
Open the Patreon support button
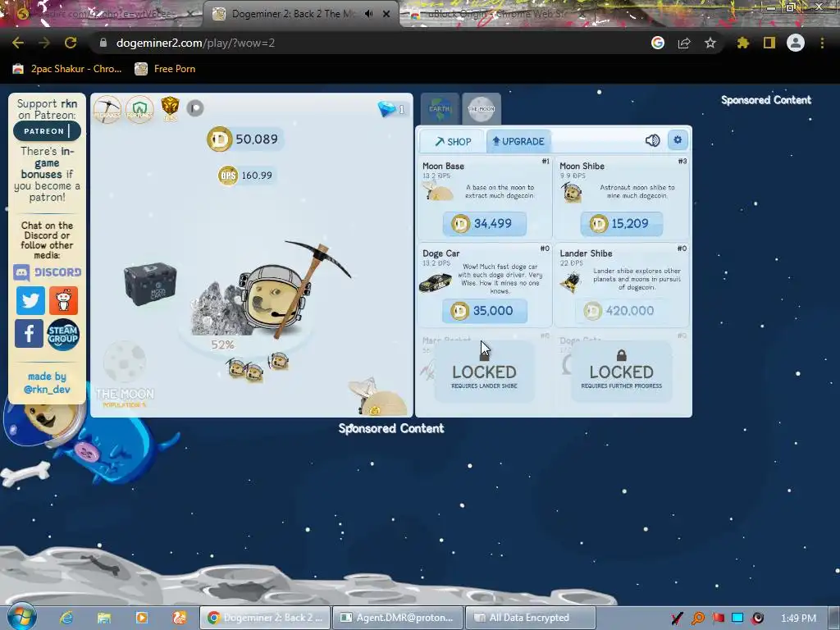tap(47, 130)
